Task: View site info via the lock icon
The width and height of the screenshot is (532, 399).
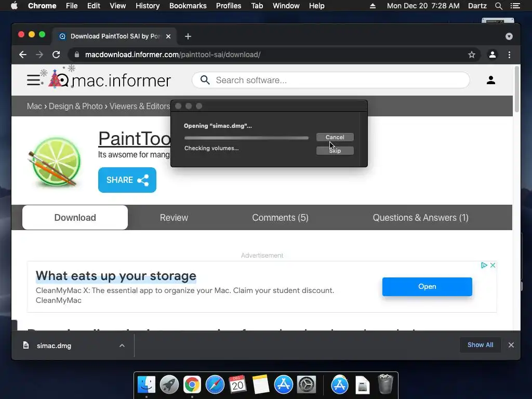Action: point(77,55)
